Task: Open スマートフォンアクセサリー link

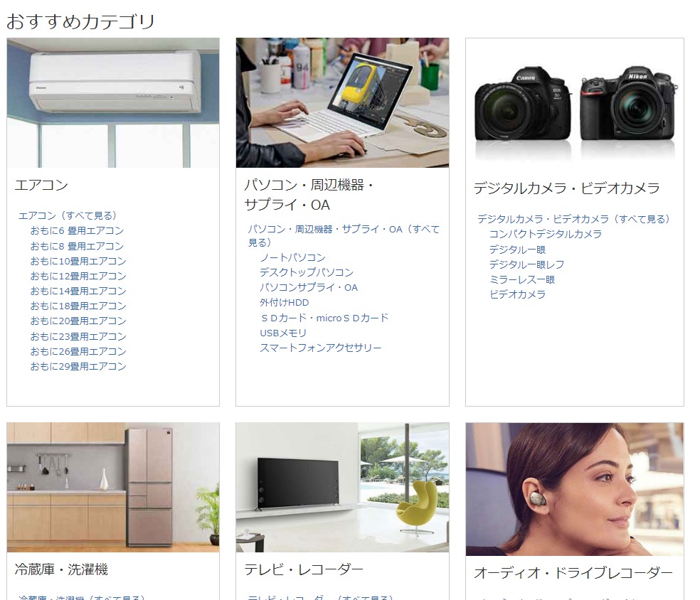Action: (x=320, y=348)
